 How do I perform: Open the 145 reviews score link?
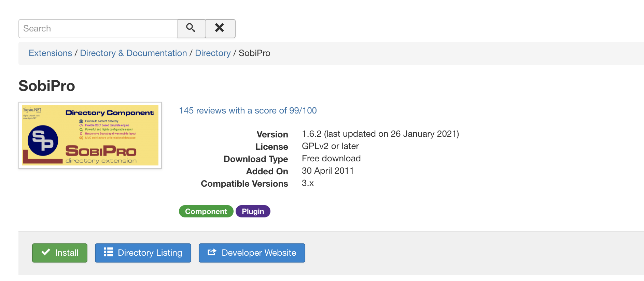coord(248,110)
